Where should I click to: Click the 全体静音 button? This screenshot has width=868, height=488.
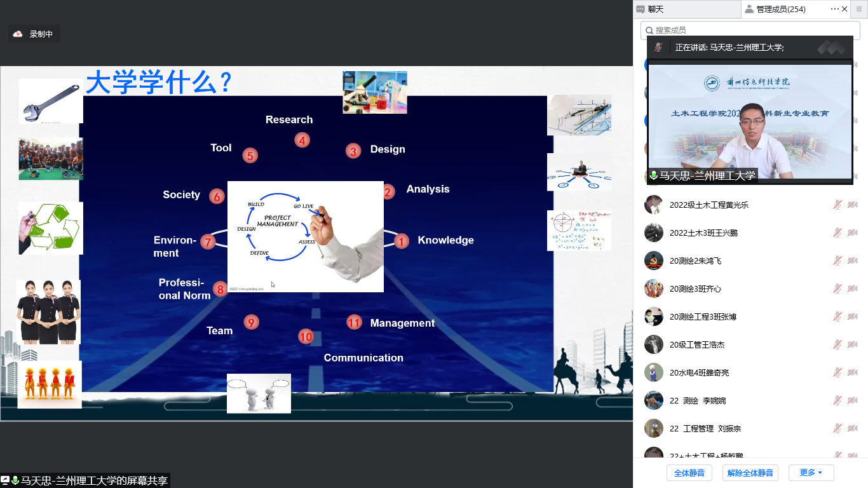(689, 473)
